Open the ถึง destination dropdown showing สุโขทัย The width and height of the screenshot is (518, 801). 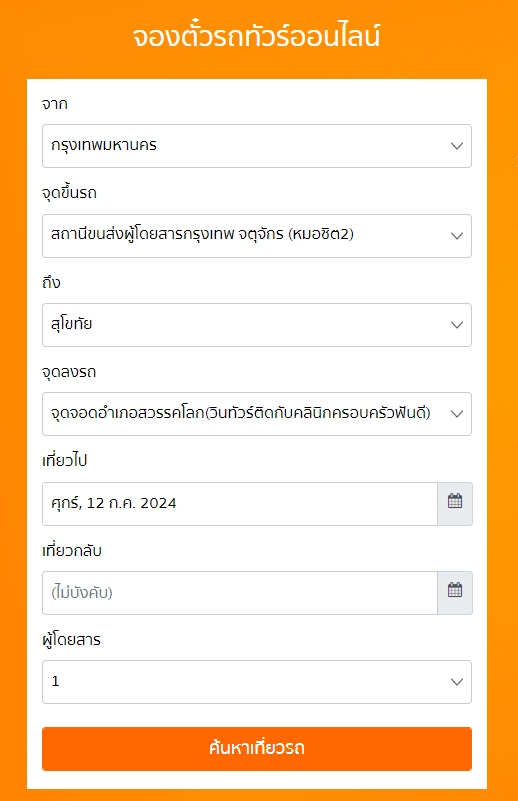pos(257,325)
